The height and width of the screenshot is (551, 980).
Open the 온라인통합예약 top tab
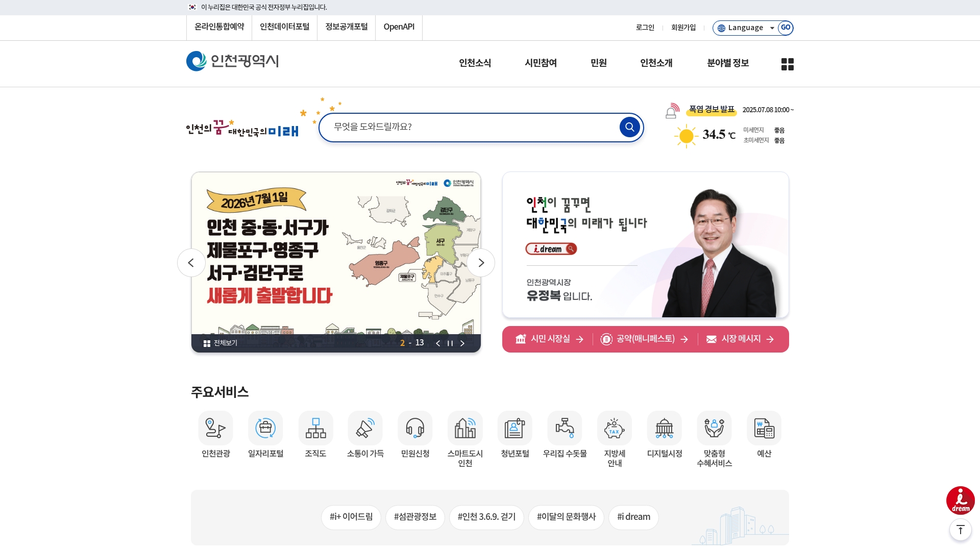pyautogui.click(x=219, y=27)
